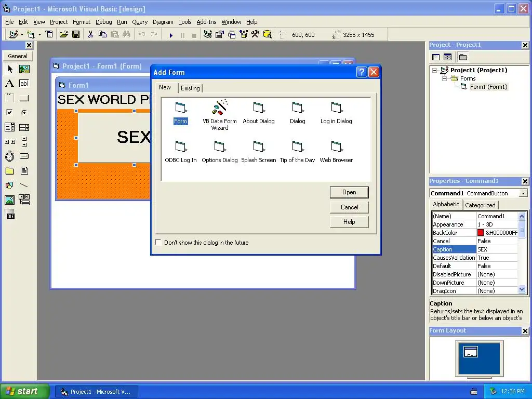This screenshot has height=399, width=532.
Task: Select Form1 (Form1) in project tree
Action: pyautogui.click(x=488, y=87)
